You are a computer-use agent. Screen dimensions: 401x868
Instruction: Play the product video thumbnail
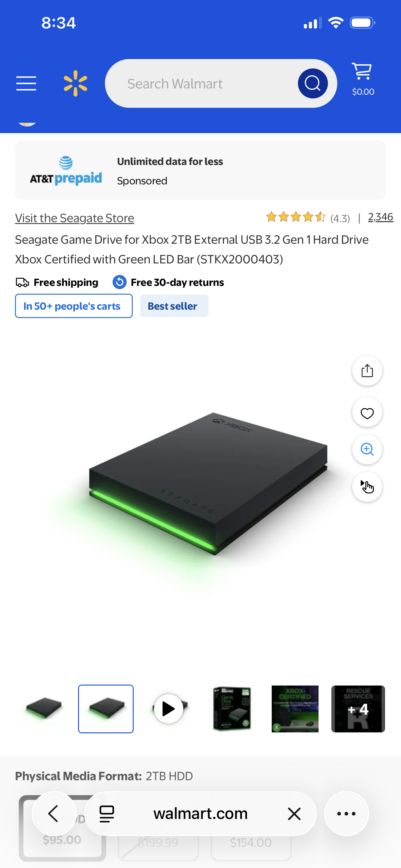click(169, 709)
